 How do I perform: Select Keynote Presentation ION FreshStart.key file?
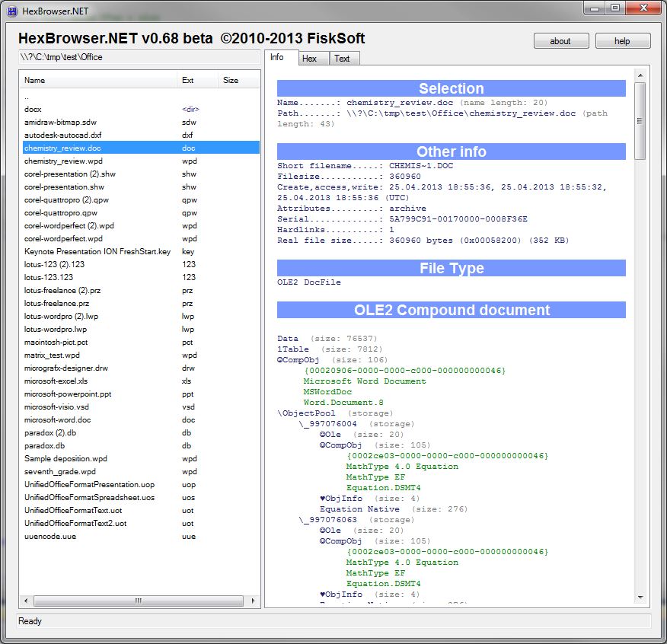pos(141,251)
